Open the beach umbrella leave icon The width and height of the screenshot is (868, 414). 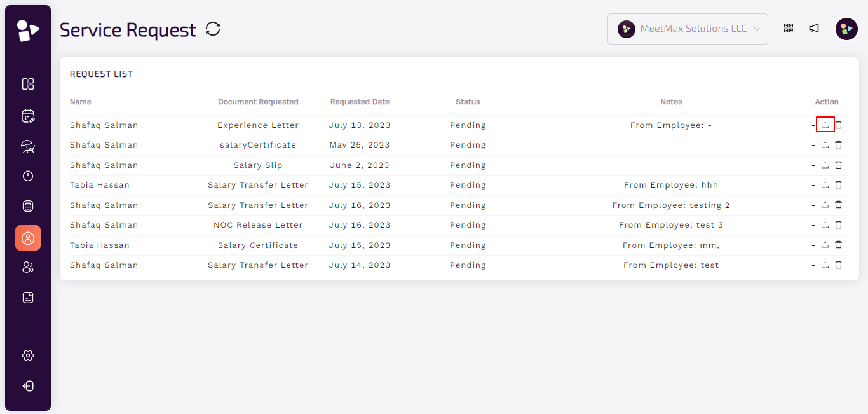click(28, 146)
